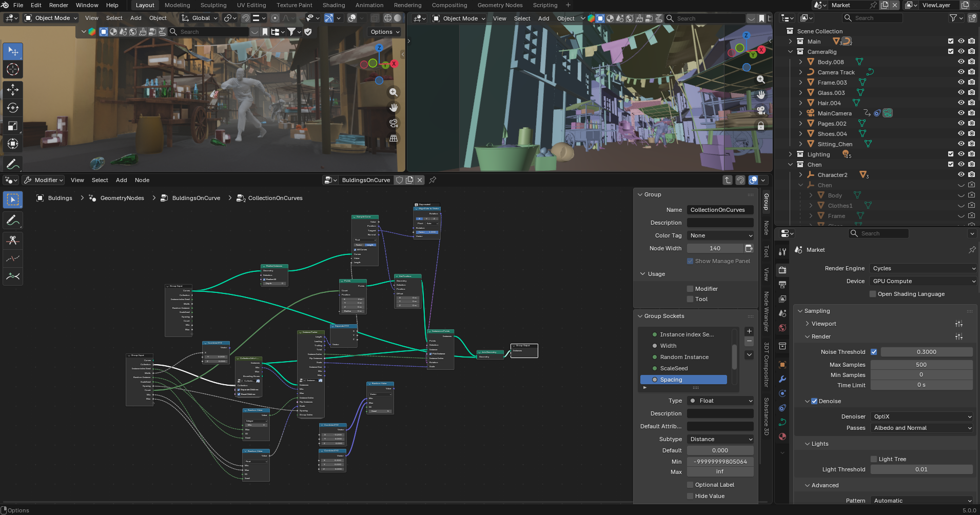The image size is (980, 515).
Task: Open Passes dropdown Albedo and Normal
Action: pos(922,428)
